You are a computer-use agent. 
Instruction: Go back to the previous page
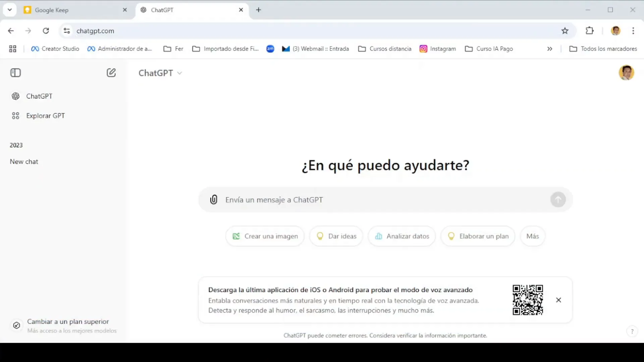[x=11, y=31]
